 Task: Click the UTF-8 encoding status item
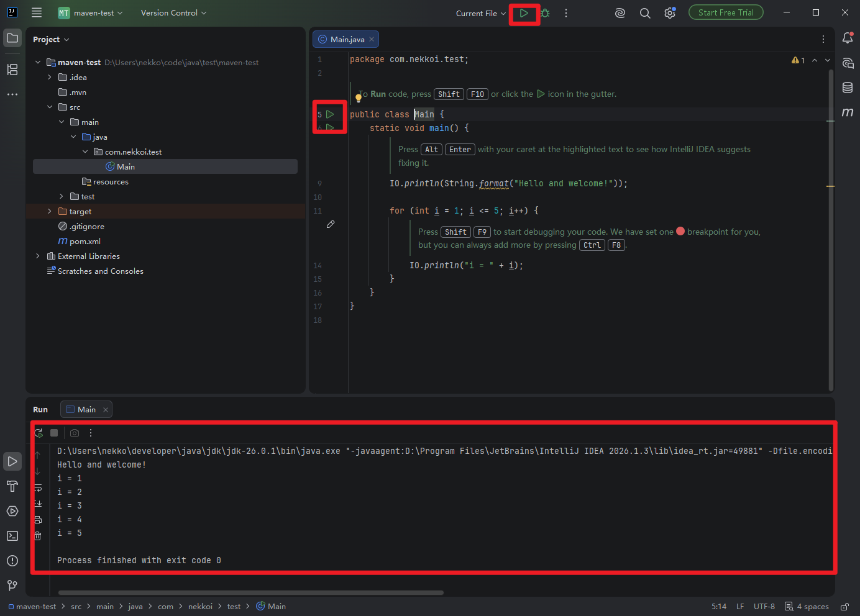tap(764, 607)
